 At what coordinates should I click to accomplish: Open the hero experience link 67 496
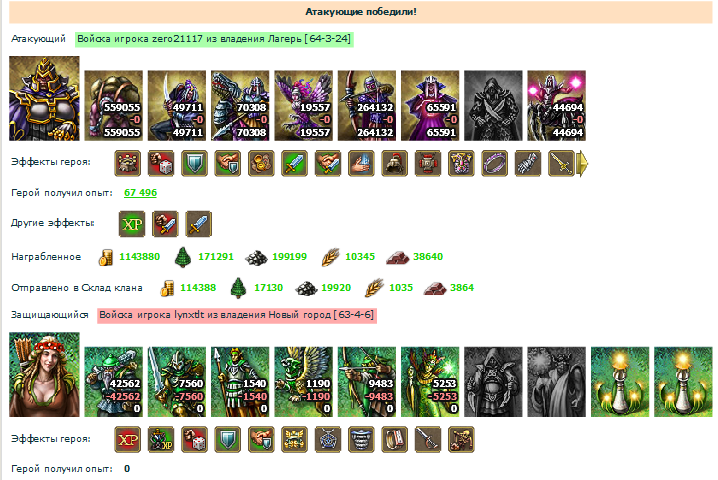(140, 193)
